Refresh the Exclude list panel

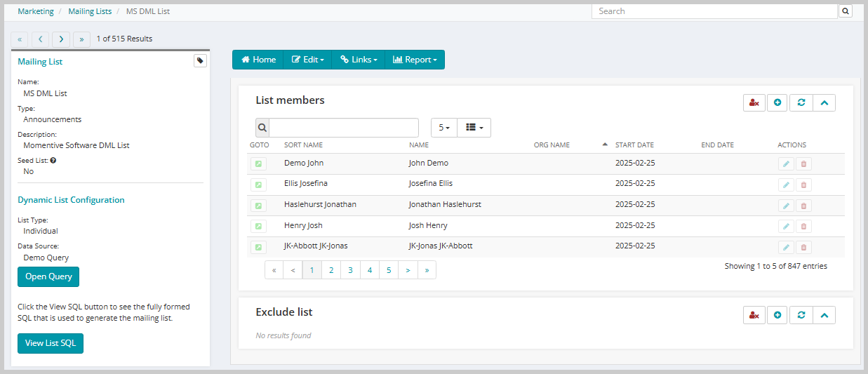(801, 315)
